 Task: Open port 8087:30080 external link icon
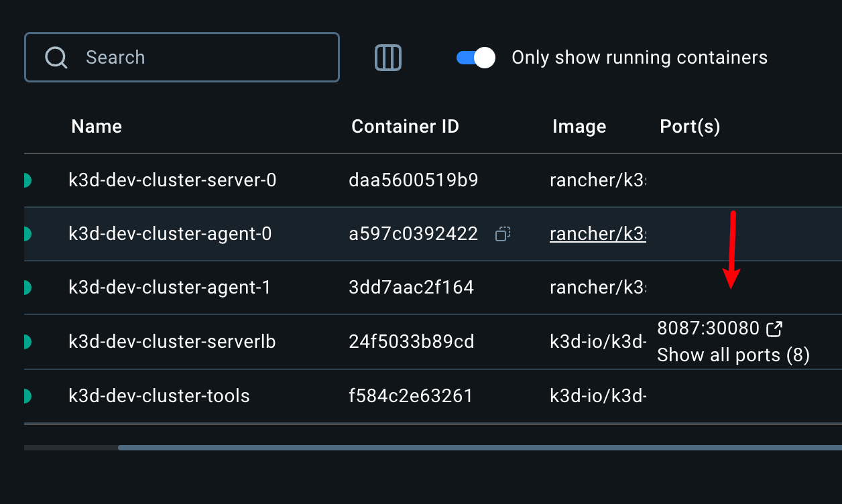(x=774, y=328)
